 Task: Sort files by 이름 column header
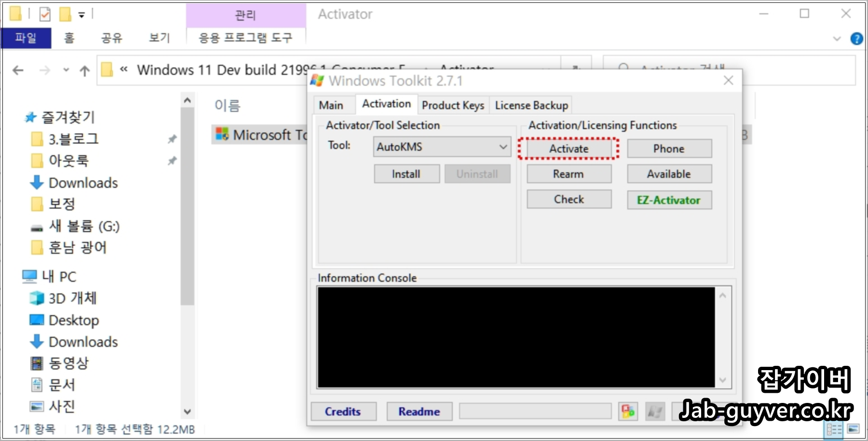pos(228,105)
